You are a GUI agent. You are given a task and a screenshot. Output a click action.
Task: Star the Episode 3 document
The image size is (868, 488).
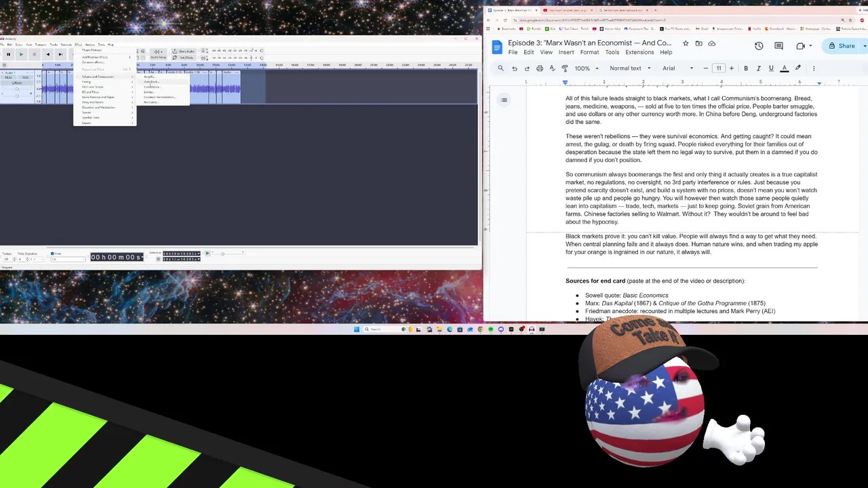686,43
